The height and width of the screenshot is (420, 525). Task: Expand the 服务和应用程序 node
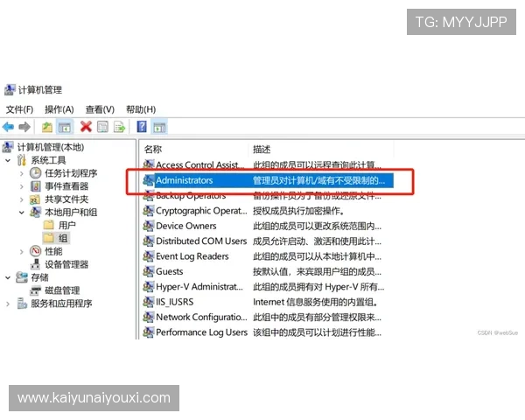coord(8,304)
